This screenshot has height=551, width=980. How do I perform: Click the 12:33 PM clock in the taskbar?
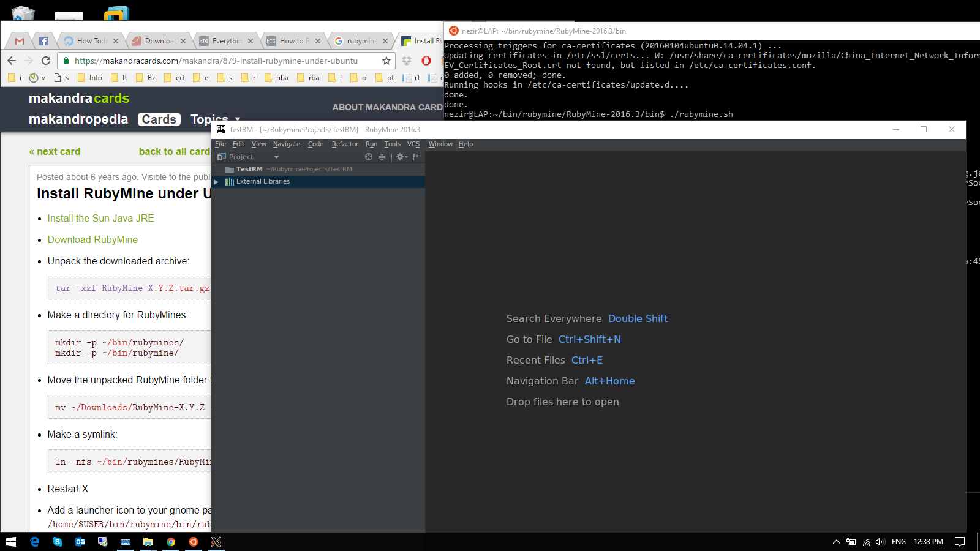[x=929, y=542]
